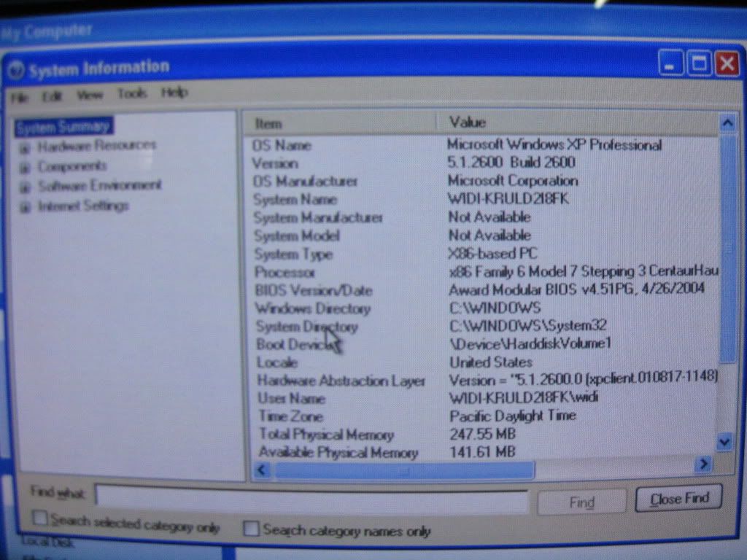Click the Find what input field
The height and width of the screenshot is (560, 747).
311,499
